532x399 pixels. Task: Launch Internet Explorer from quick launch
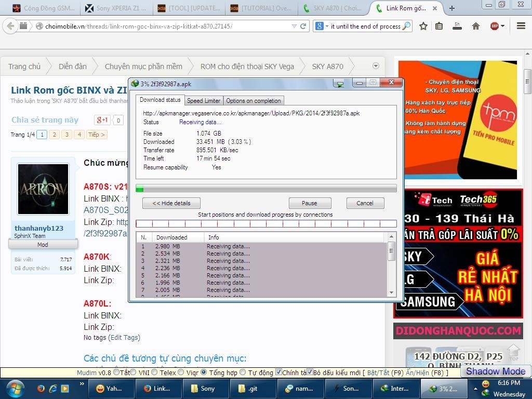53,389
